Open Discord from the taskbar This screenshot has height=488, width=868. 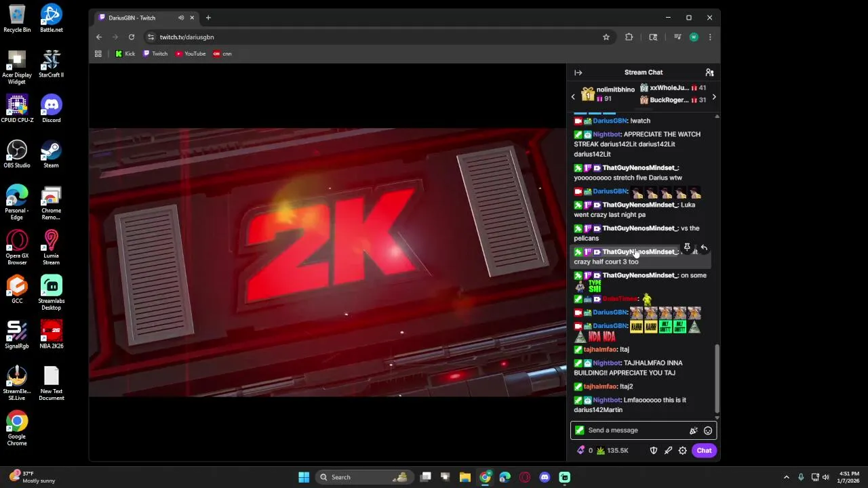pyautogui.click(x=545, y=477)
